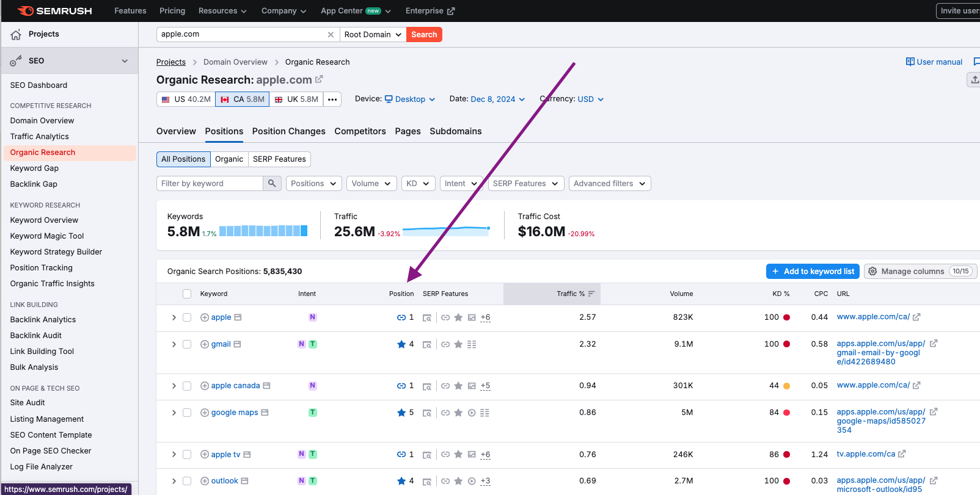Image resolution: width=980 pixels, height=495 pixels.
Task: Switch to the Pages tab
Action: [408, 131]
